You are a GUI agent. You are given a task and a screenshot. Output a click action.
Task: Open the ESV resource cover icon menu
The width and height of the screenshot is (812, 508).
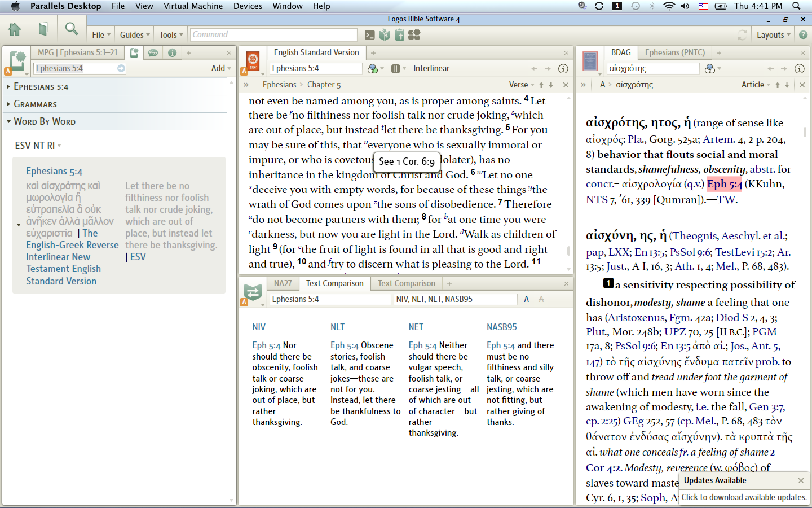click(253, 61)
